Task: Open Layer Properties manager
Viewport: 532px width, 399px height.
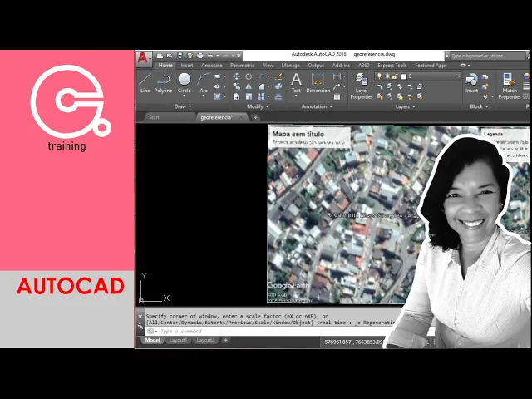Action: pos(362,86)
